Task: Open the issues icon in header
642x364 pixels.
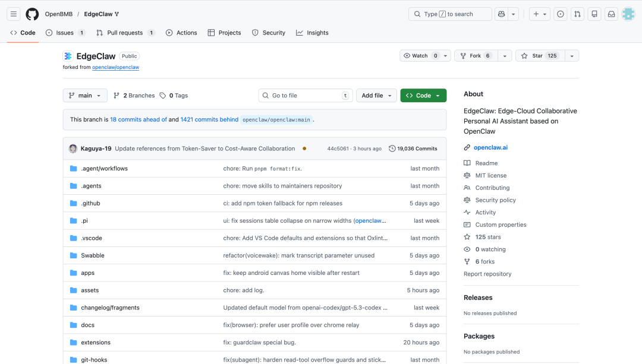Action: coord(560,14)
